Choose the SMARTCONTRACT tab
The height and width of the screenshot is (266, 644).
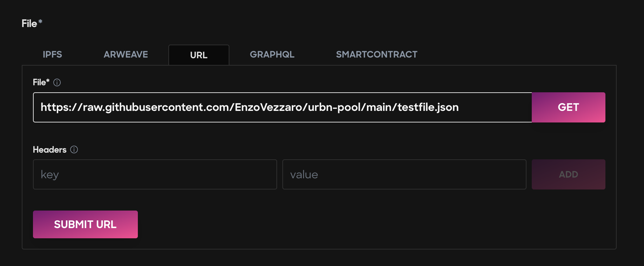(x=377, y=54)
